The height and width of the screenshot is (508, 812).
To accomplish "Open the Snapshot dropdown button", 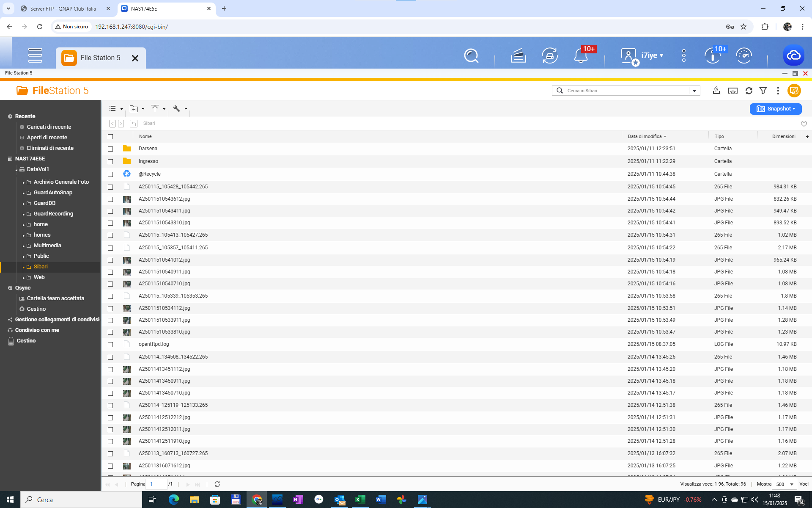I will pyautogui.click(x=775, y=109).
